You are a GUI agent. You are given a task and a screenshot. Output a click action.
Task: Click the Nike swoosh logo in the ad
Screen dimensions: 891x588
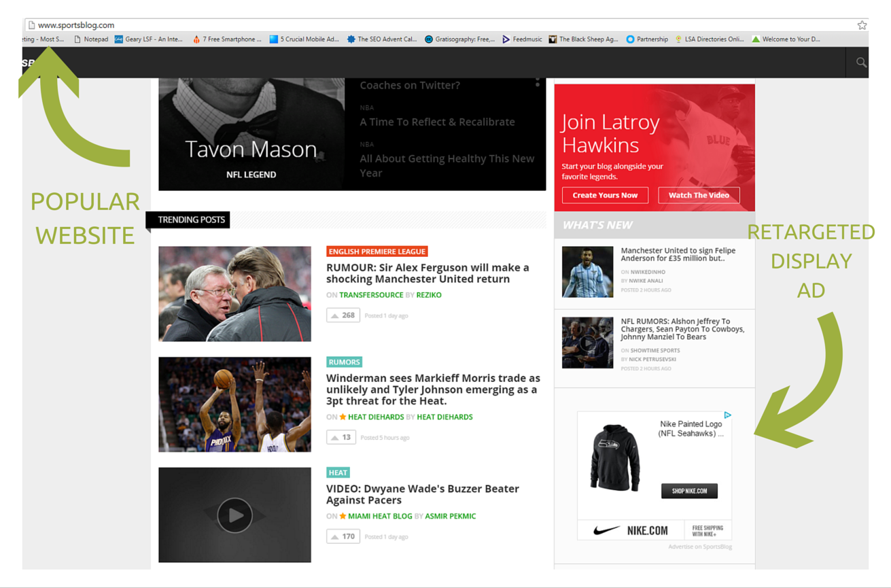(606, 530)
